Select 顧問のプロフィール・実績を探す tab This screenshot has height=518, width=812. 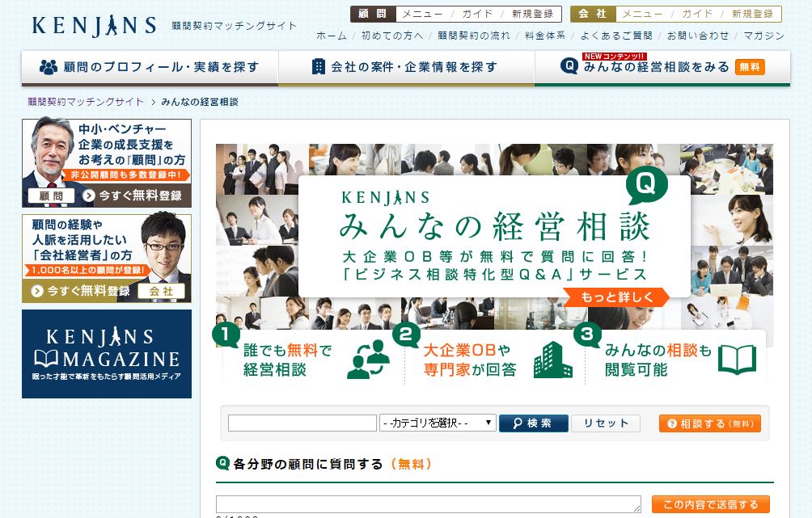pyautogui.click(x=150, y=68)
